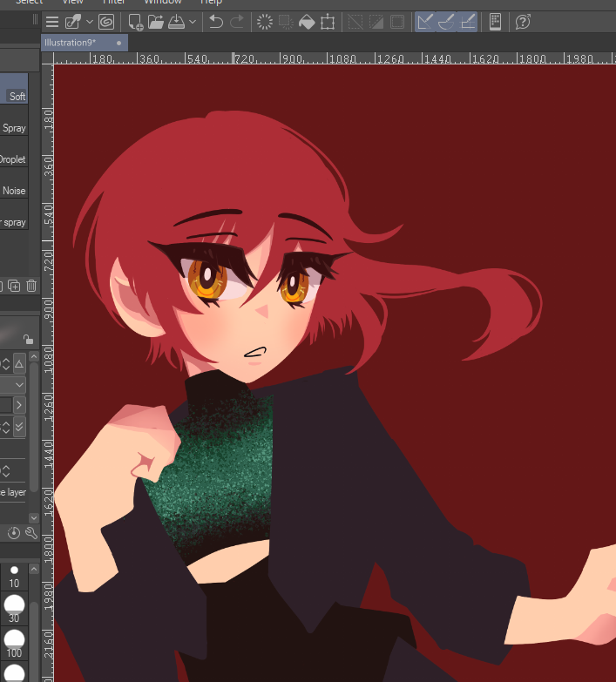616x682 pixels.
Task: Toggle the lock icon on brush preview
Action: 28,339
